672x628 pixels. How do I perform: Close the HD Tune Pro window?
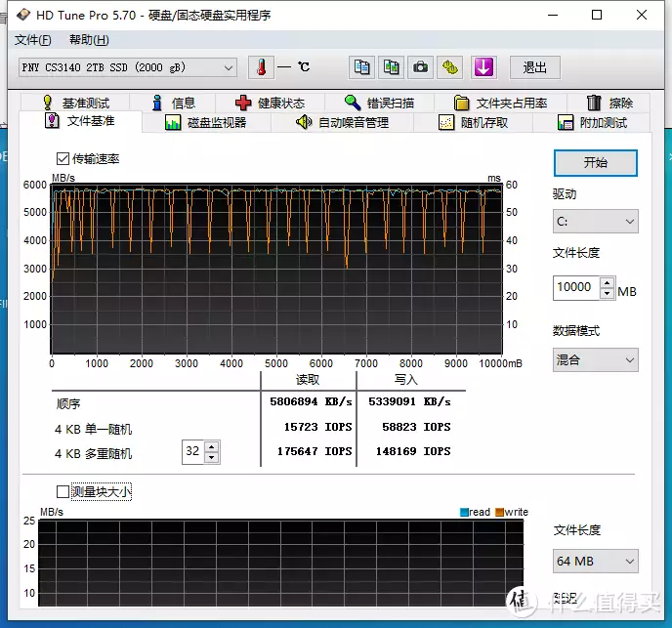point(642,15)
